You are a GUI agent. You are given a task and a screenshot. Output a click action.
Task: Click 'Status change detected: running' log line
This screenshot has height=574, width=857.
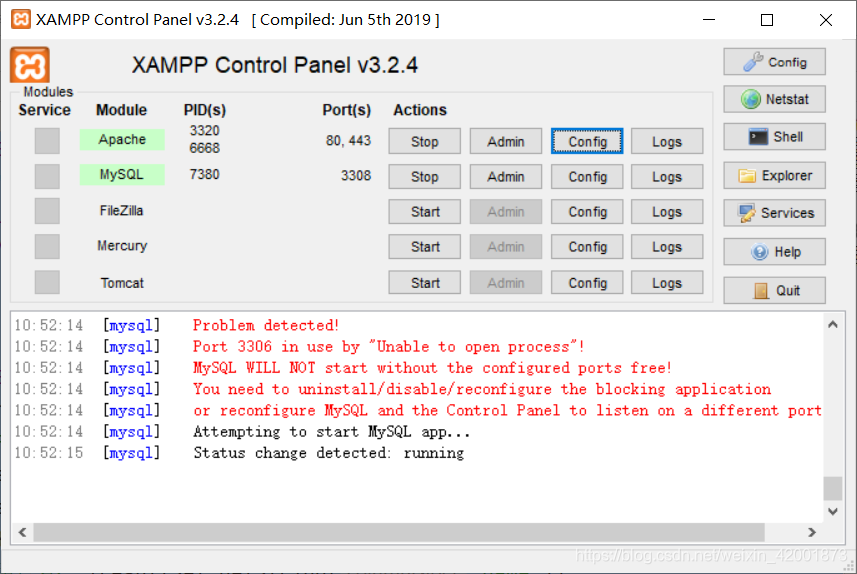pos(328,453)
